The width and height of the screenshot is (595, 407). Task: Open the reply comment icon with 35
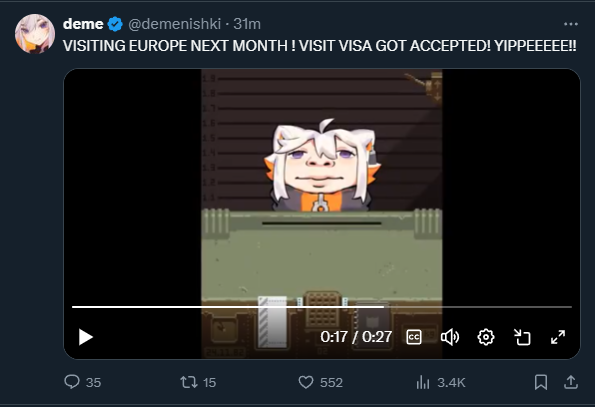tap(72, 382)
